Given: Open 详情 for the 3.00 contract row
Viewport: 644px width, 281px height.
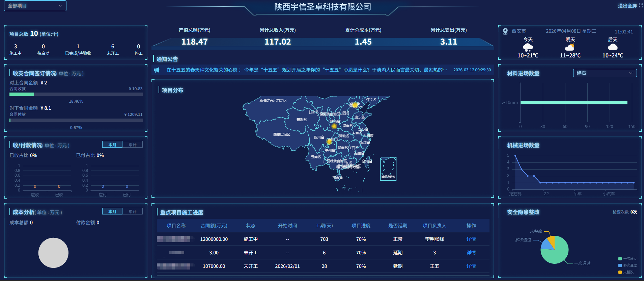Looking at the screenshot, I should (471, 253).
